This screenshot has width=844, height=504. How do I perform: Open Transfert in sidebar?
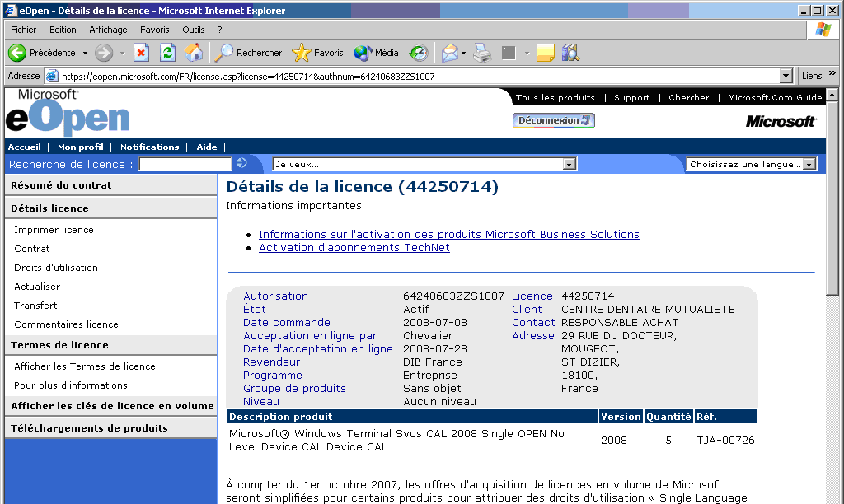click(35, 306)
